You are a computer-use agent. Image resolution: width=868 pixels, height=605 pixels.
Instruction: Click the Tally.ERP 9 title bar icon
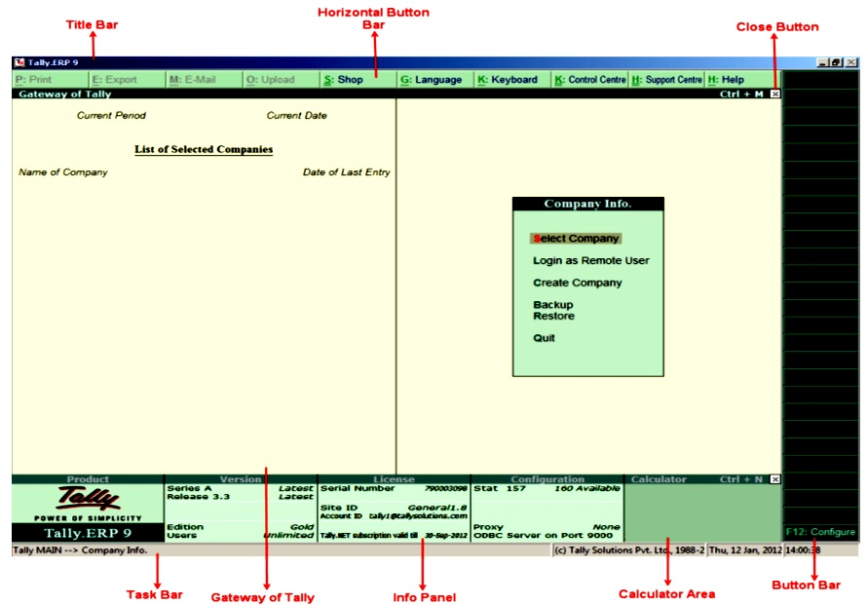coord(19,62)
